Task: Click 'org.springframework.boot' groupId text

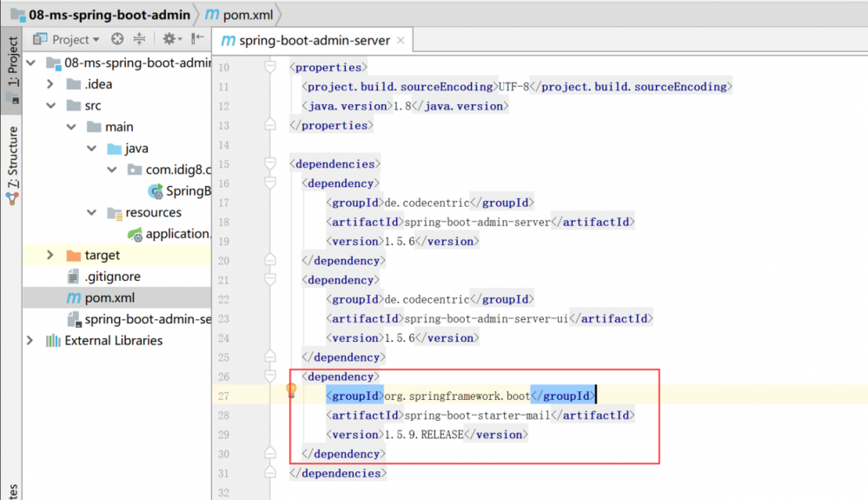Action: pyautogui.click(x=457, y=397)
